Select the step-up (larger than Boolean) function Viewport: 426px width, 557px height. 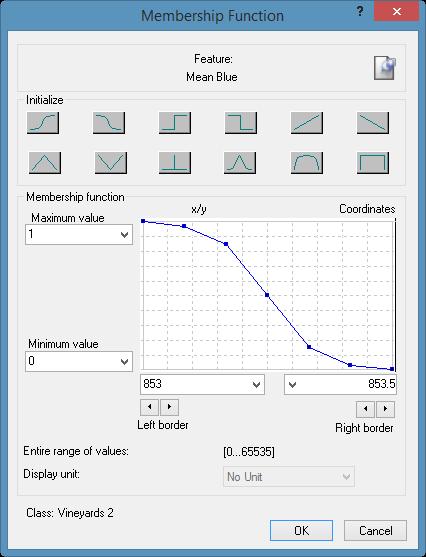pos(175,123)
